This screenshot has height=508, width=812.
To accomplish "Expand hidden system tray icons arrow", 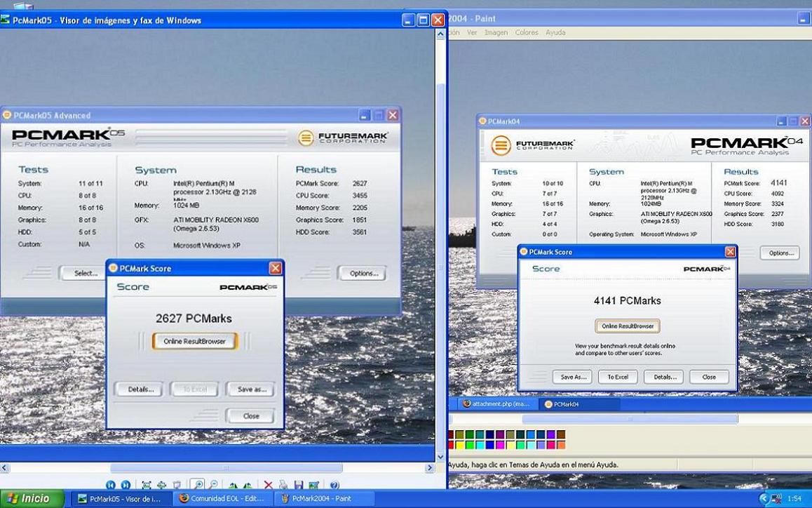I will (764, 499).
